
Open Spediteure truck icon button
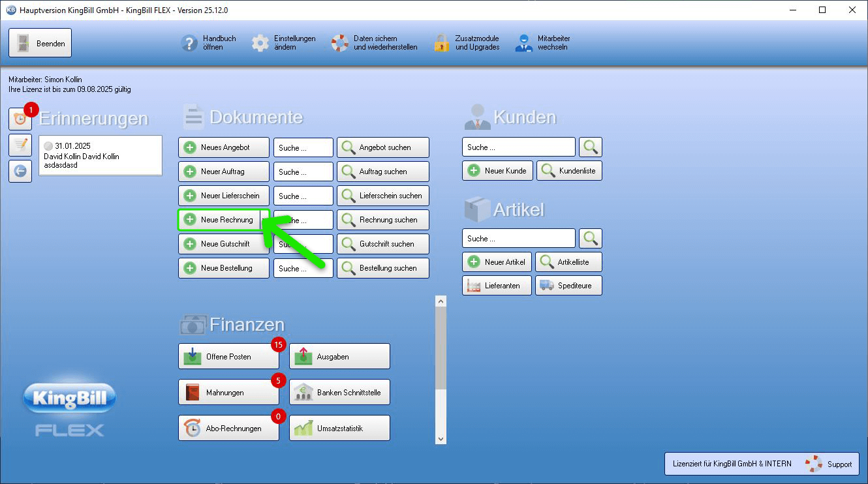coord(569,286)
